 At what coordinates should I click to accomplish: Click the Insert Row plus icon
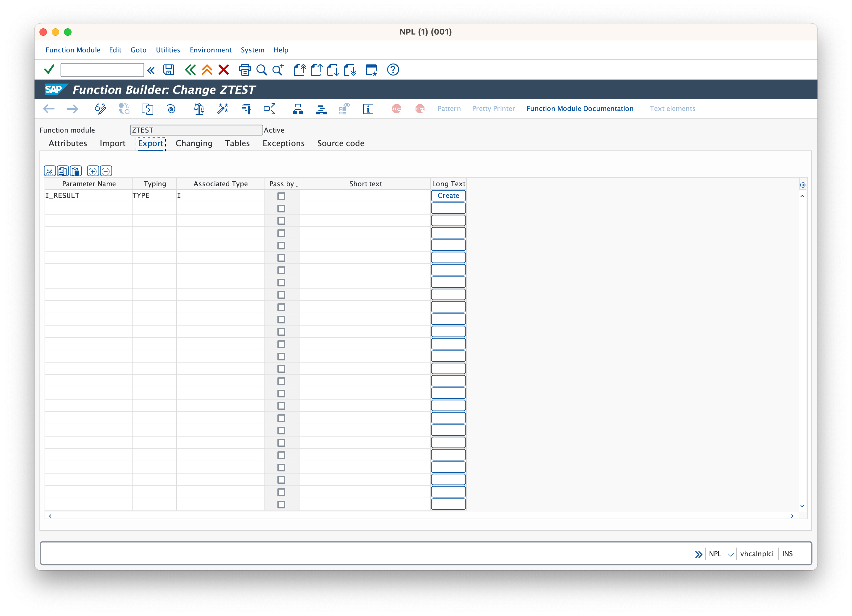point(93,171)
